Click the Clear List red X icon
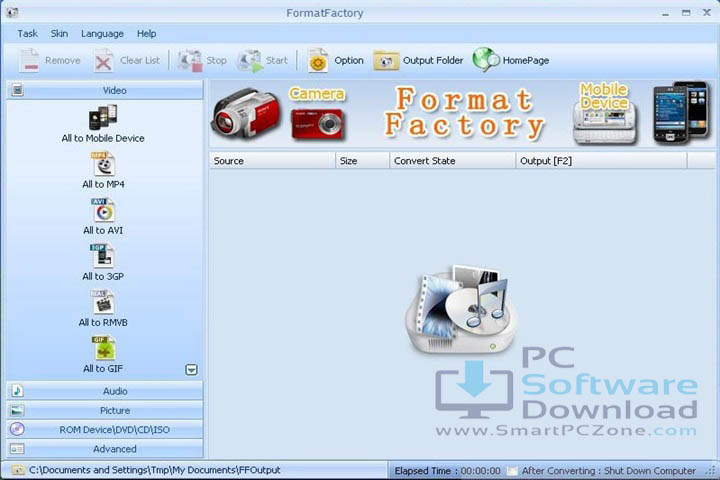The image size is (720, 480). 103,61
